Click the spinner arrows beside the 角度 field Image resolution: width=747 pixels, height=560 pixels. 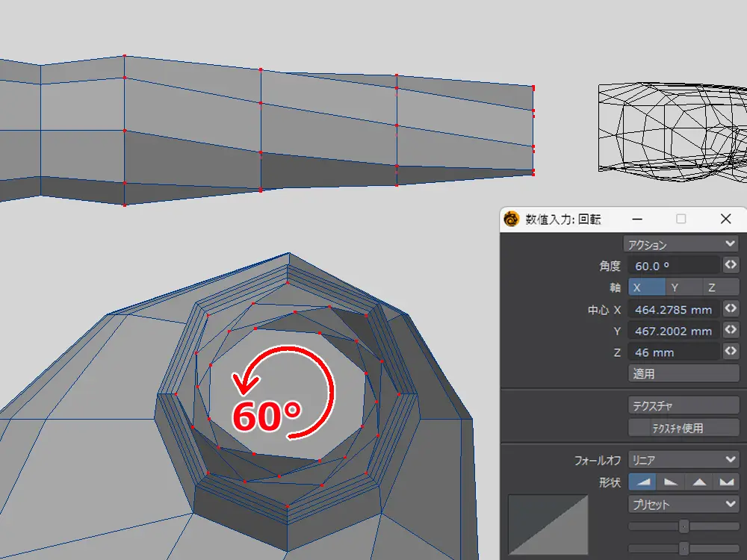point(731,265)
